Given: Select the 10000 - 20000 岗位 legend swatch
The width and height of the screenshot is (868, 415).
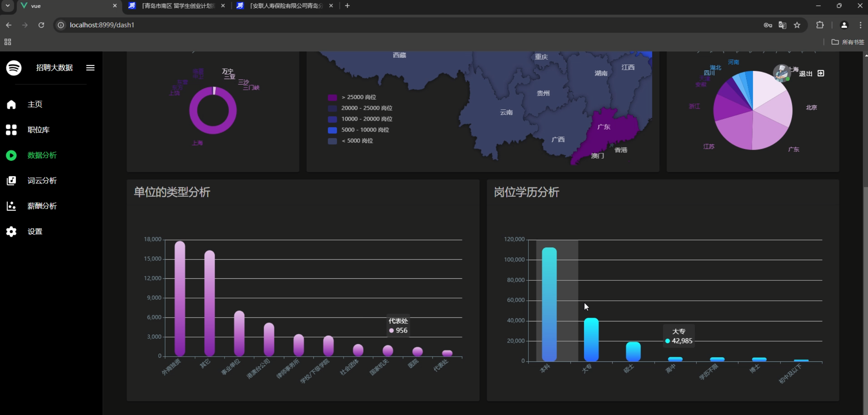Looking at the screenshot, I should [x=332, y=119].
